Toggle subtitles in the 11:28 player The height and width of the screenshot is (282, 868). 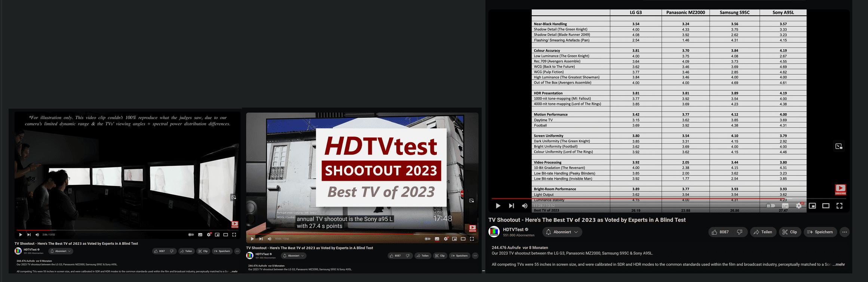coord(785,206)
